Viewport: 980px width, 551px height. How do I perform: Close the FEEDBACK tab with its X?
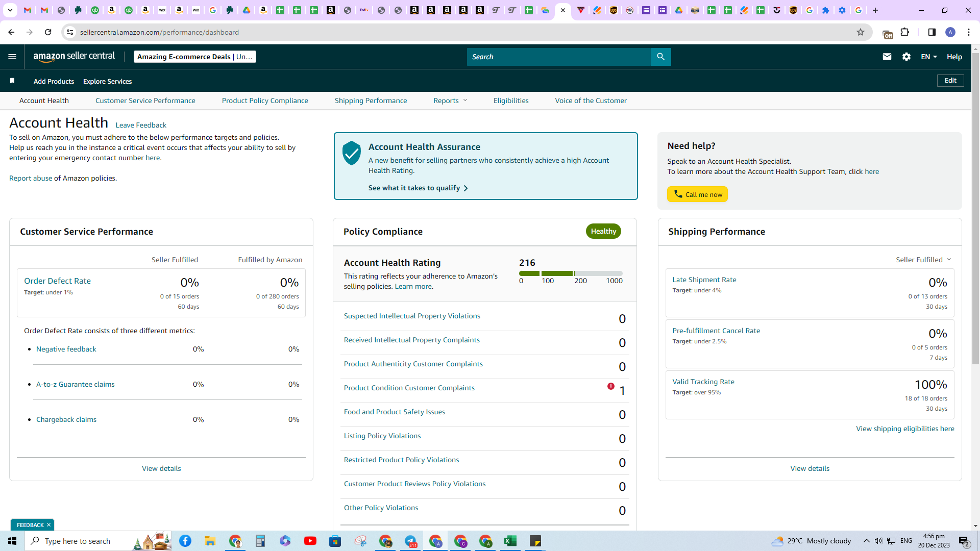48,525
